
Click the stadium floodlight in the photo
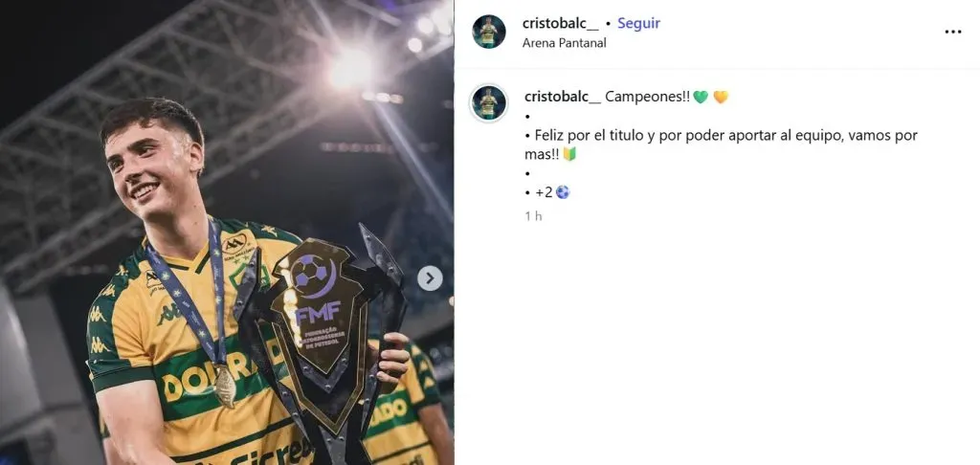click(x=350, y=69)
